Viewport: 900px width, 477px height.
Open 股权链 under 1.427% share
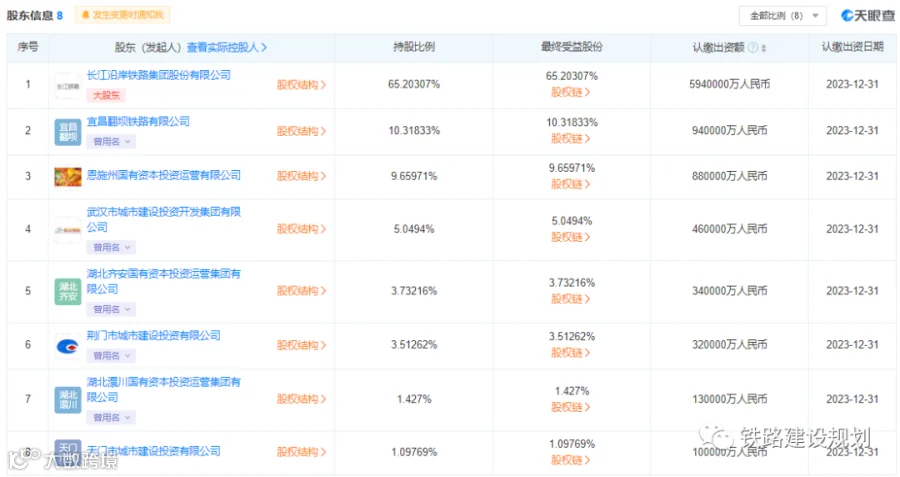coord(571,407)
